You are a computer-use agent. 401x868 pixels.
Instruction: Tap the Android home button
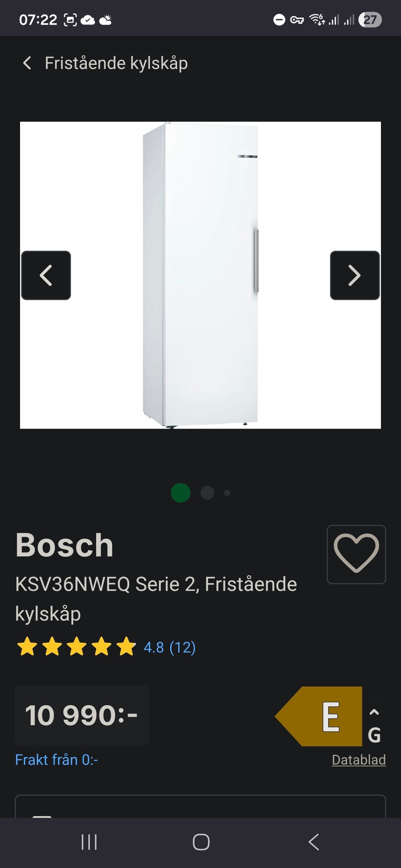tap(201, 842)
